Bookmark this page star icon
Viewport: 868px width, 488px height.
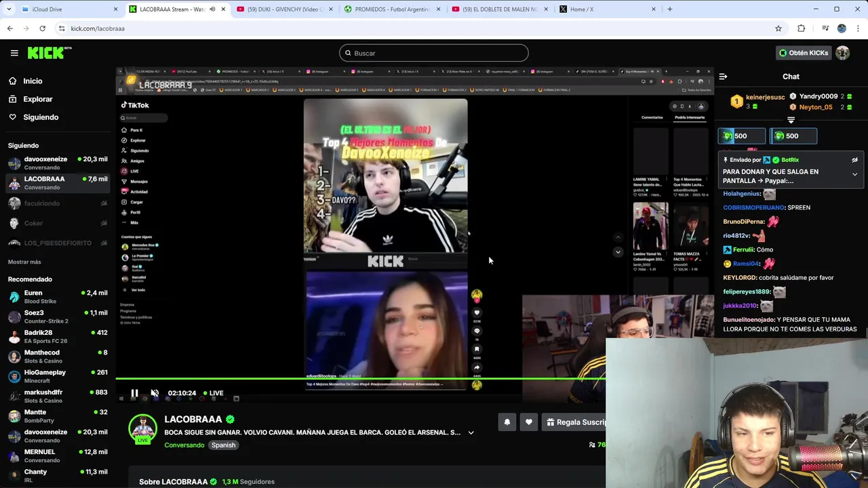click(x=778, y=28)
